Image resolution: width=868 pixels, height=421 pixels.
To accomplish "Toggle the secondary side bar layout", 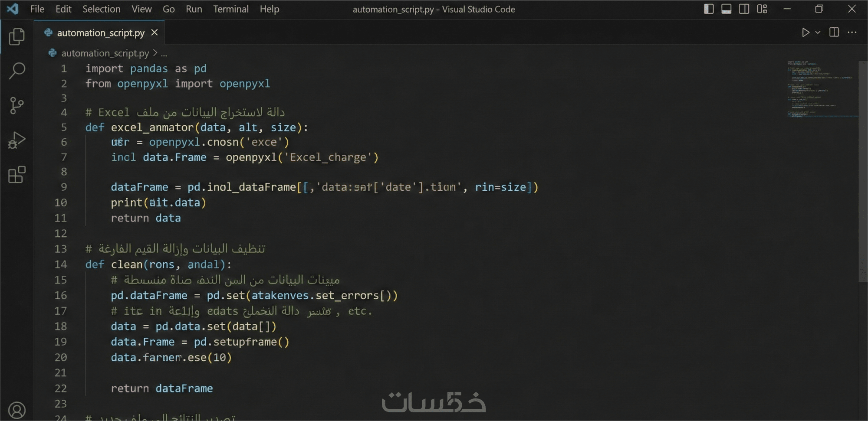I will pyautogui.click(x=744, y=9).
